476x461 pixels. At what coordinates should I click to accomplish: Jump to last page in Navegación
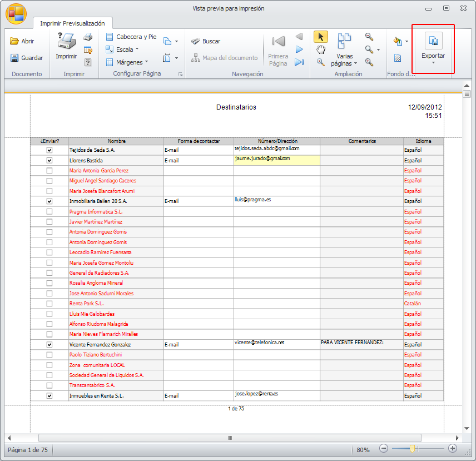[x=299, y=62]
